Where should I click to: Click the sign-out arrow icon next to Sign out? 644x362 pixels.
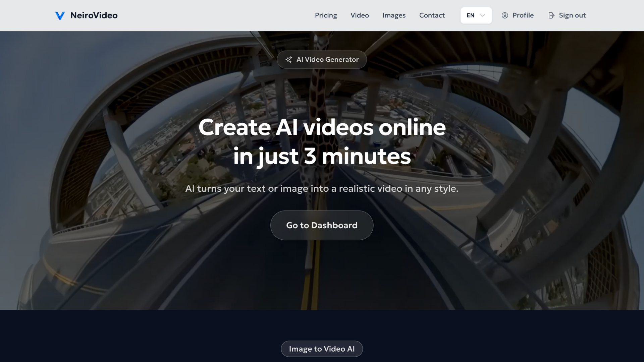point(551,15)
